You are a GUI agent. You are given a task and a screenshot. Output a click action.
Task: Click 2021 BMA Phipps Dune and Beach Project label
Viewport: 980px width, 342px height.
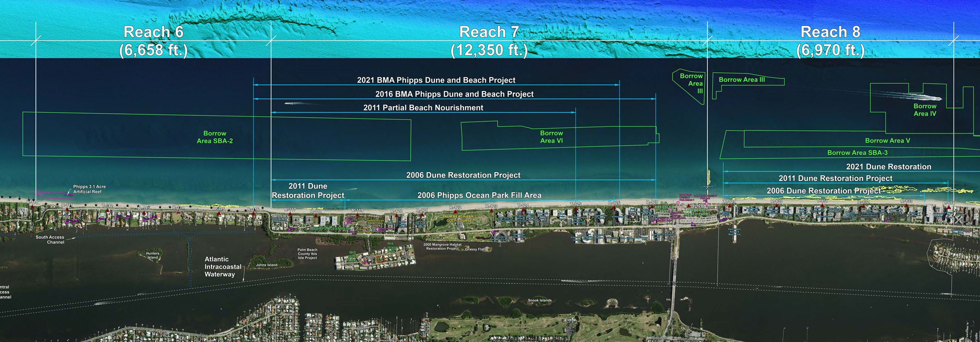pyautogui.click(x=436, y=80)
